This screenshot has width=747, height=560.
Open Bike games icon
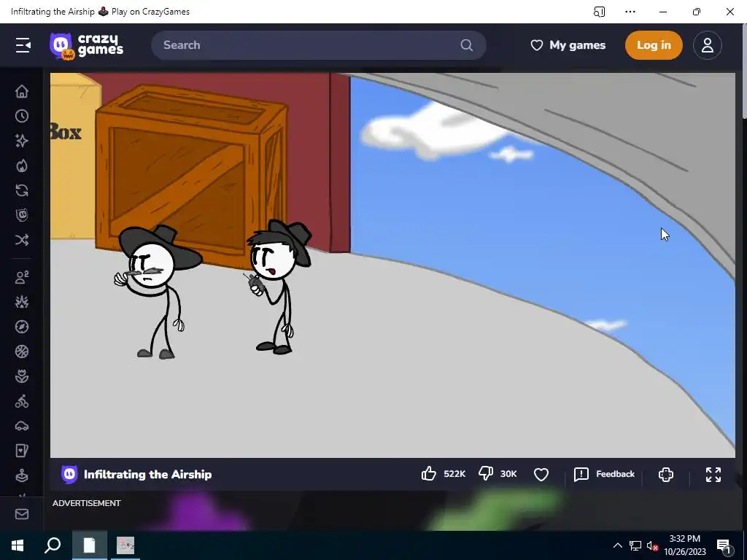pos(22,402)
